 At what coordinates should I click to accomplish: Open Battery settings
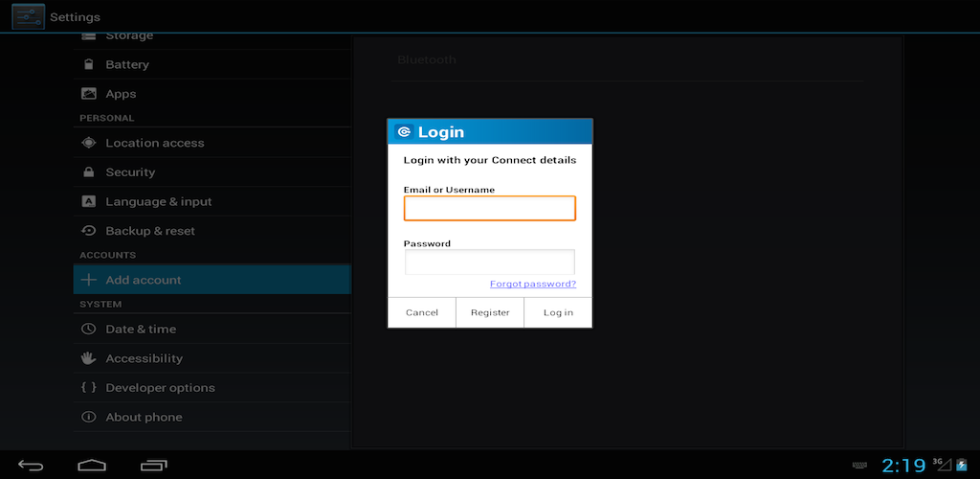point(212,64)
